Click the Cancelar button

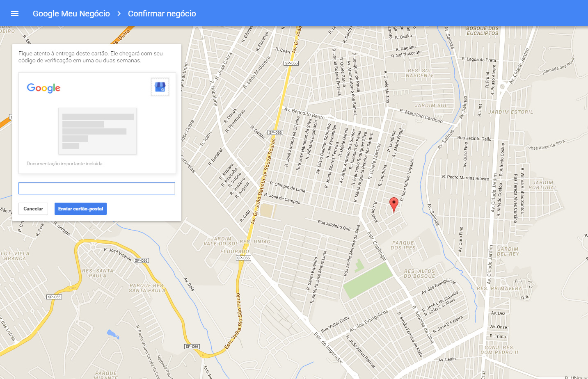point(33,209)
